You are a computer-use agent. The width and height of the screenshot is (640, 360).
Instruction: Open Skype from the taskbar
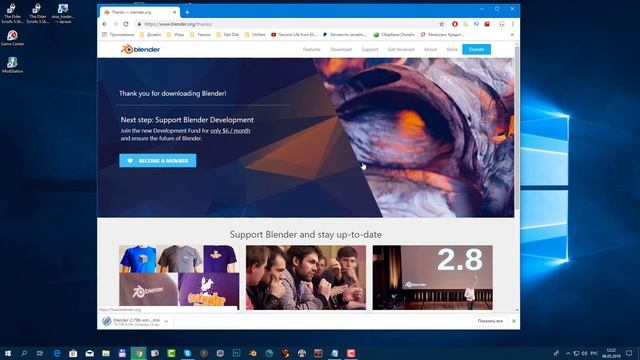[x=187, y=353]
